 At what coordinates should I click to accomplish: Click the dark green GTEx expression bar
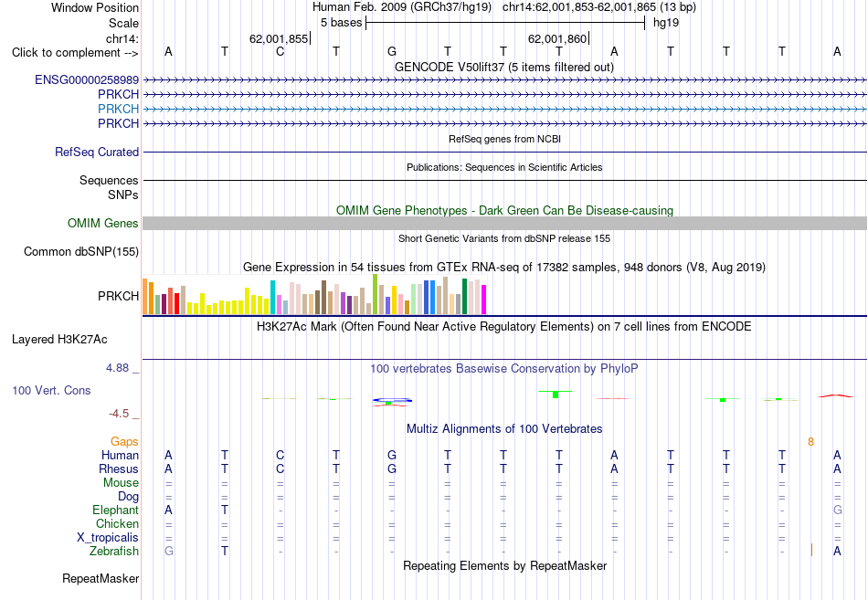464,297
